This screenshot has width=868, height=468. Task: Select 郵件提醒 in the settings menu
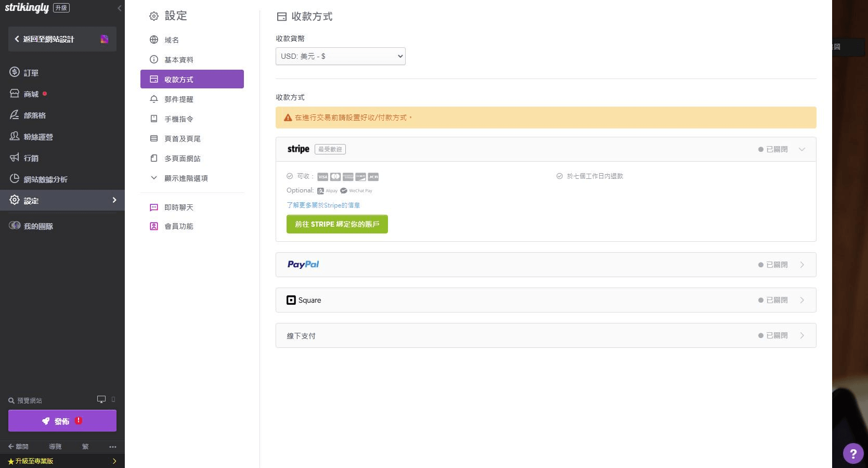[x=179, y=99]
